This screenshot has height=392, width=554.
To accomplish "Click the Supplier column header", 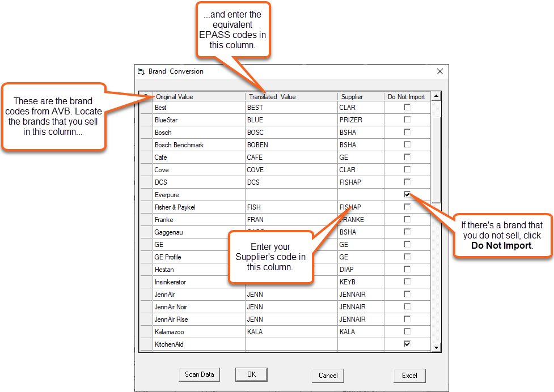I will [x=361, y=96].
